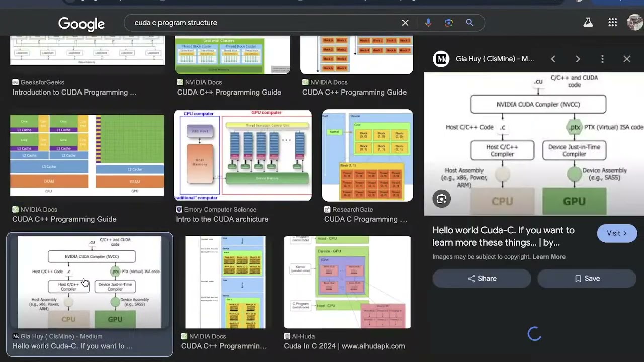Open more options in preview panel
644x362 pixels.
tap(602, 59)
